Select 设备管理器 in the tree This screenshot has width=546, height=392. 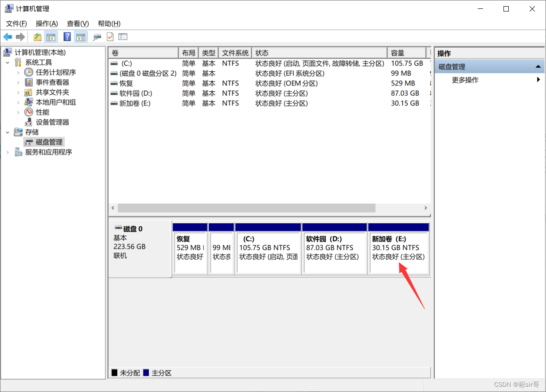click(x=52, y=122)
